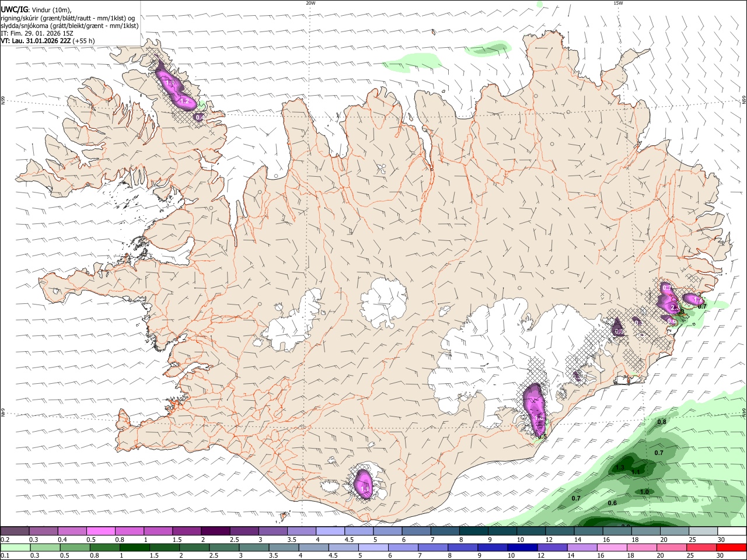Click the '0.5' value near the south coast

542,436
